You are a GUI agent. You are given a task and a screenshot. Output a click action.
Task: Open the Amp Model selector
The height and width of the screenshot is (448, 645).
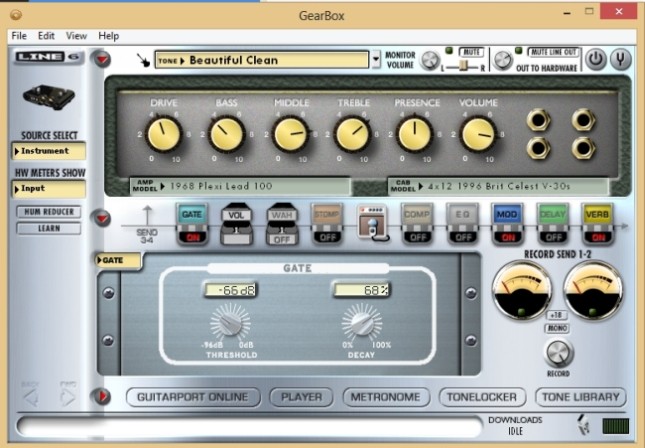(x=241, y=186)
